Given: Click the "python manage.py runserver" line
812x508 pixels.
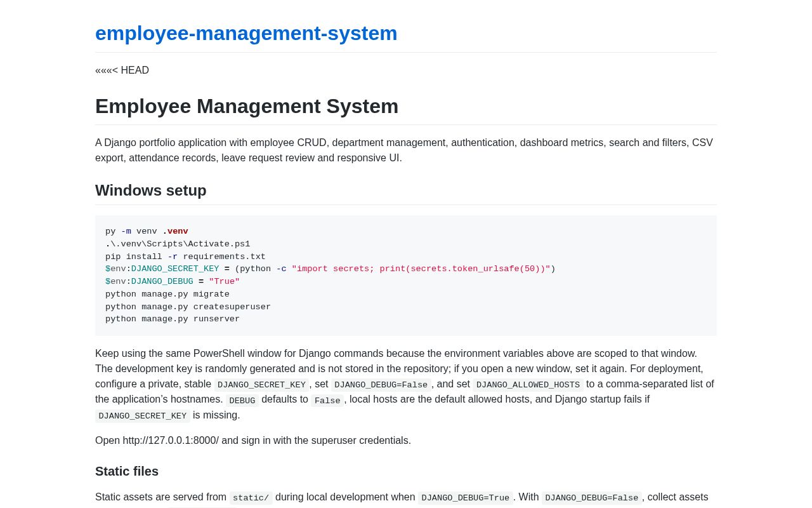Looking at the screenshot, I should (x=173, y=319).
